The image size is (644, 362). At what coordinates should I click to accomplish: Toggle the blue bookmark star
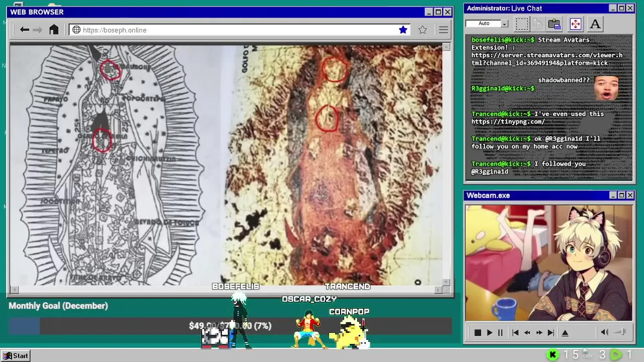[x=403, y=30]
